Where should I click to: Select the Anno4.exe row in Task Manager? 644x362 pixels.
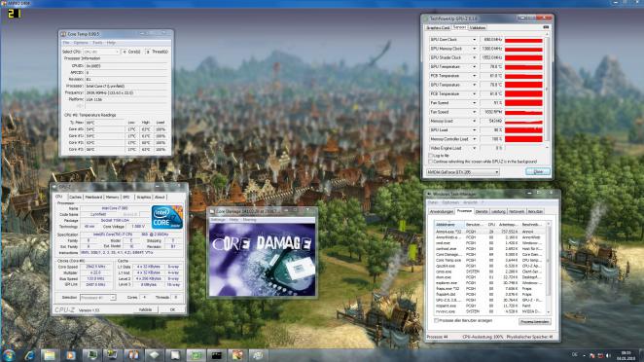click(491, 232)
